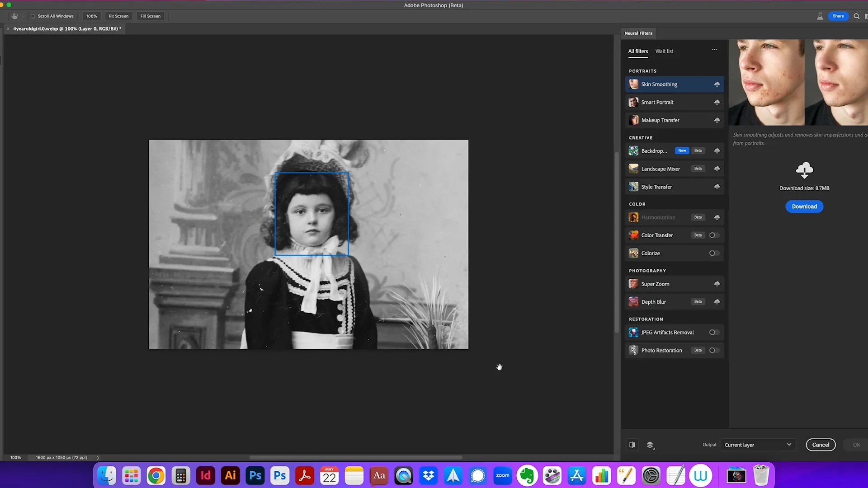This screenshot has height=488, width=868.
Task: Select the Neural Filters panel tab
Action: point(638,33)
